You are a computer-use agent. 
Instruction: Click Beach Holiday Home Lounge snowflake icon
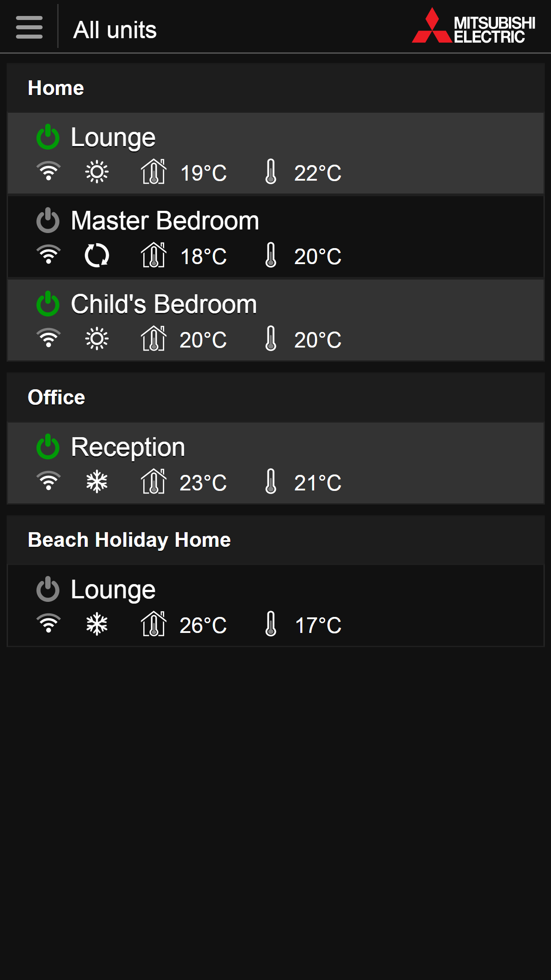(x=97, y=624)
